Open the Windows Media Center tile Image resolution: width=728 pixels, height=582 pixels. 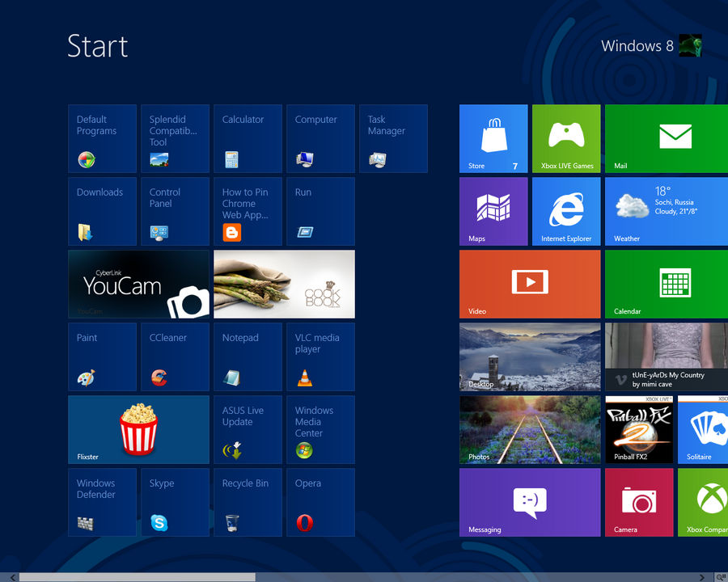click(x=321, y=430)
